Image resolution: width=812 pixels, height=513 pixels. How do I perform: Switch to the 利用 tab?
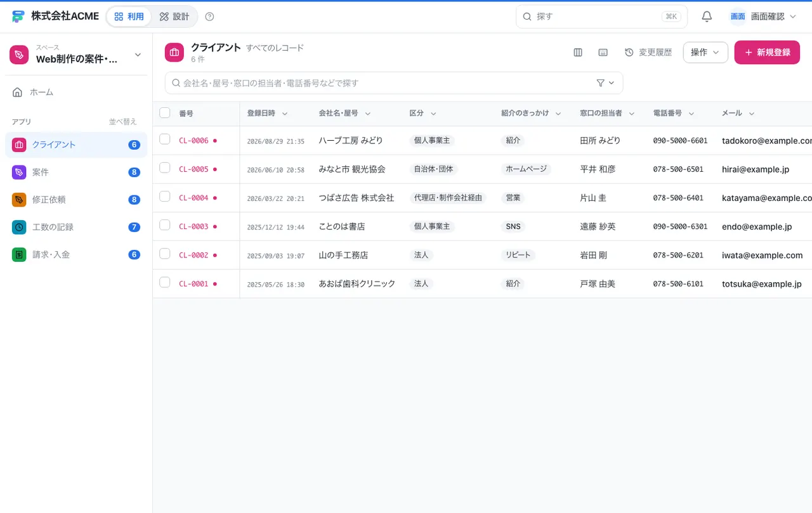[129, 16]
